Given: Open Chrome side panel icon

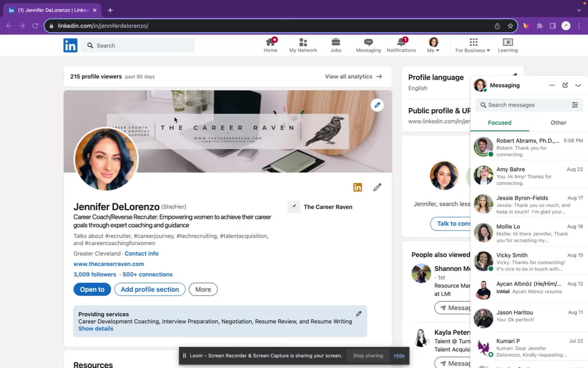Looking at the screenshot, I should pos(553,26).
